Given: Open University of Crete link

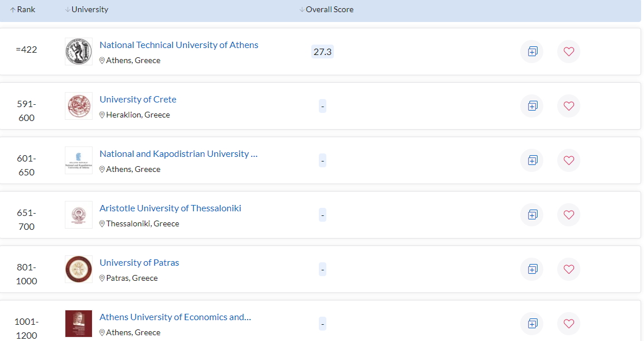Looking at the screenshot, I should [138, 100].
